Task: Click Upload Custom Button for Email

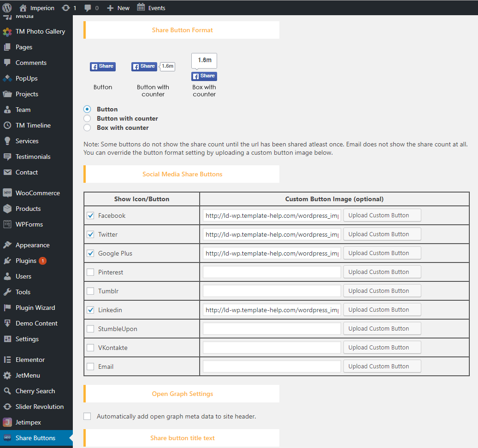Action: click(382, 367)
